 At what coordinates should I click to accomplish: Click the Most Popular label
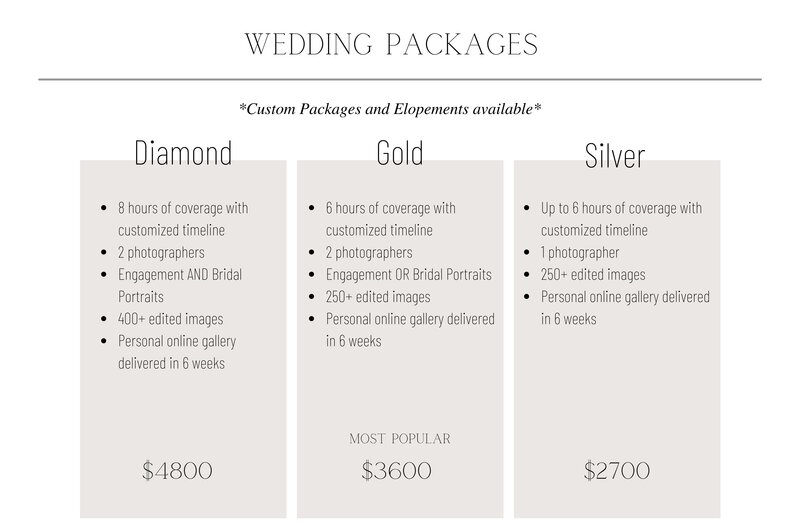click(400, 439)
